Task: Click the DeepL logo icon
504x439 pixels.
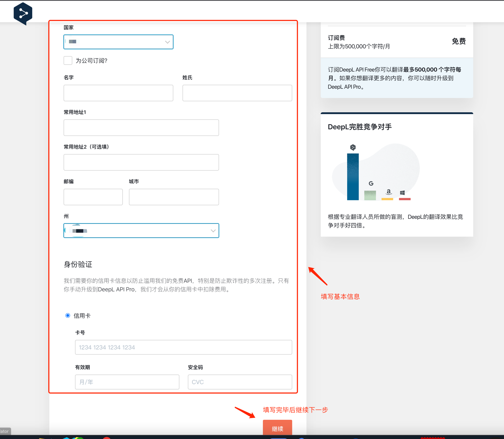Action: pos(23,14)
